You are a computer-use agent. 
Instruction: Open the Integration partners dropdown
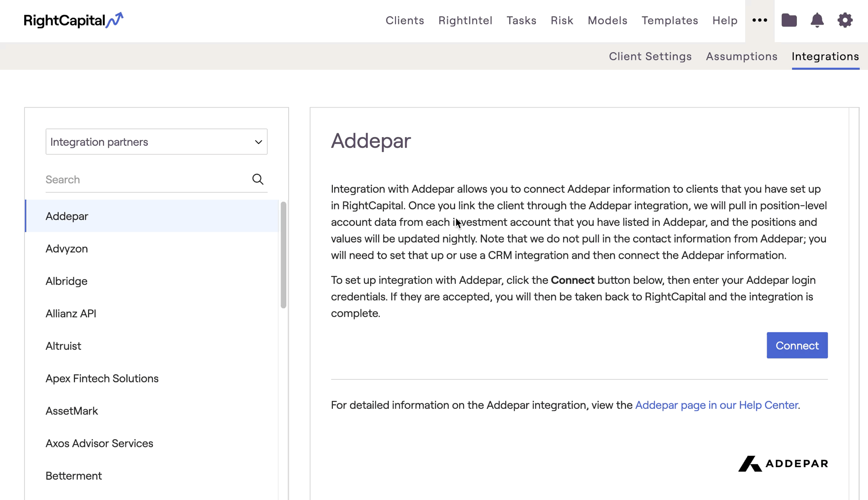pyautogui.click(x=156, y=141)
